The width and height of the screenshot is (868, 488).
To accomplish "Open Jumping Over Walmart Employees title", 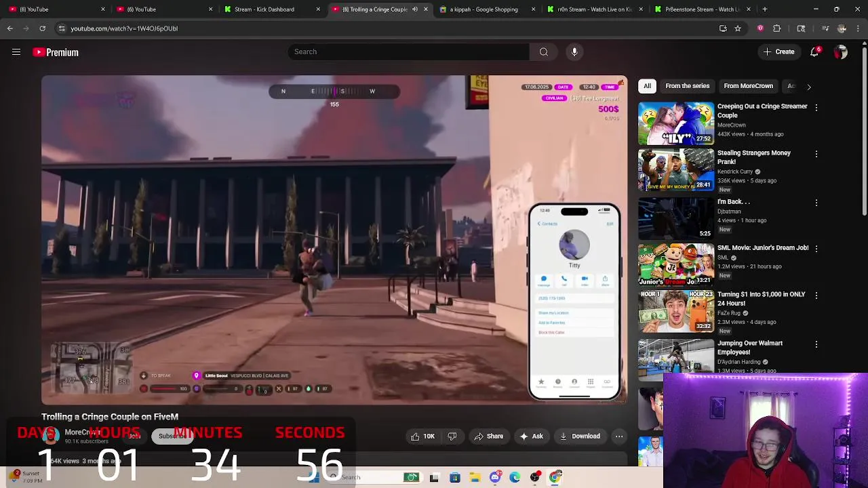I will point(750,348).
